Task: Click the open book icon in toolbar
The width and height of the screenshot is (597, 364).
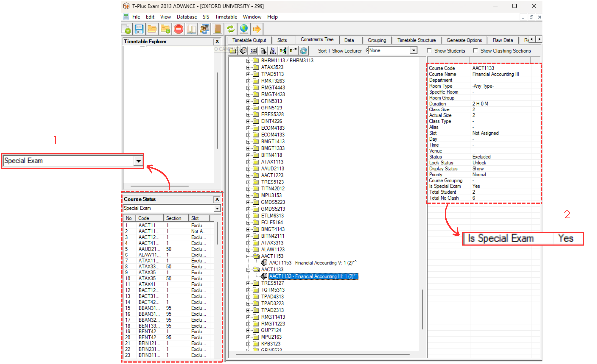Action: (x=191, y=29)
